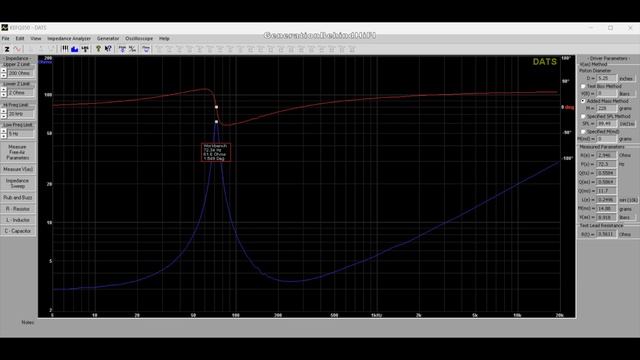Start an Impedance Sweep
This screenshot has height=360, width=640.
tap(18, 183)
